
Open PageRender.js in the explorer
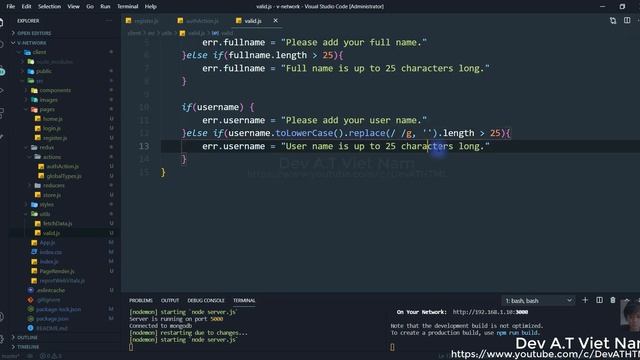point(57,271)
